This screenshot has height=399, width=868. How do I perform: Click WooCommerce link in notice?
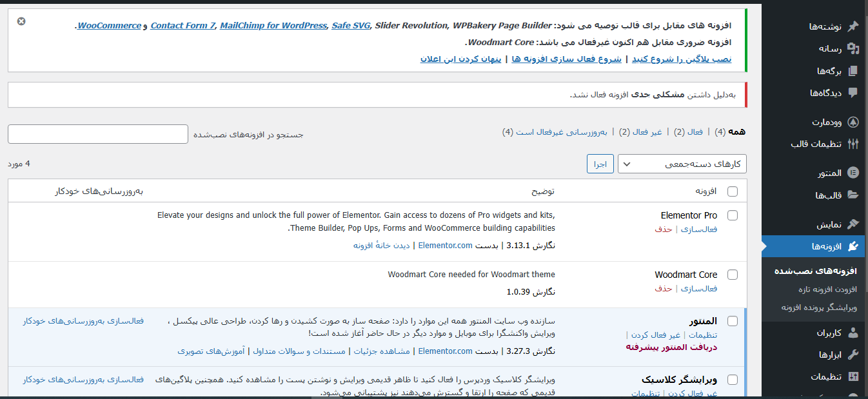[110, 25]
